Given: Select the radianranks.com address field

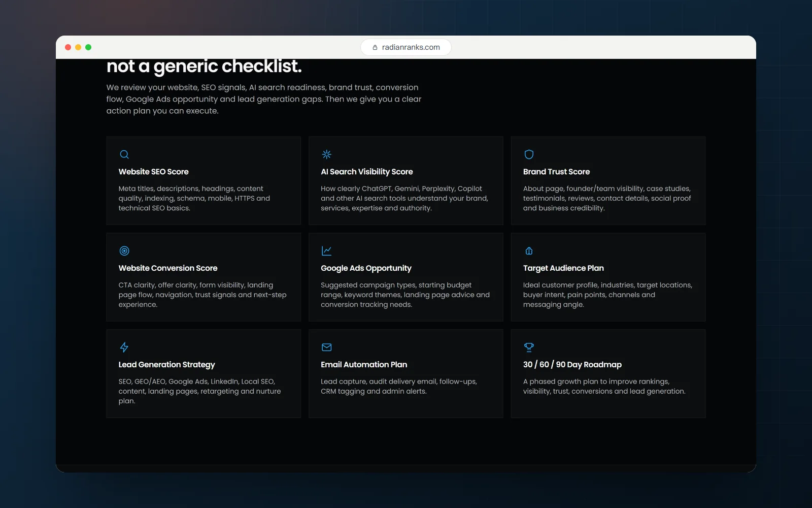Looking at the screenshot, I should coord(406,47).
